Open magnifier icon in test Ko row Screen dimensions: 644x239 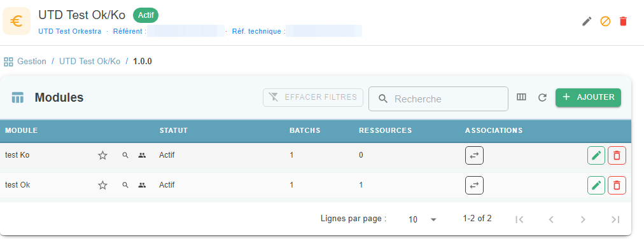click(x=125, y=155)
